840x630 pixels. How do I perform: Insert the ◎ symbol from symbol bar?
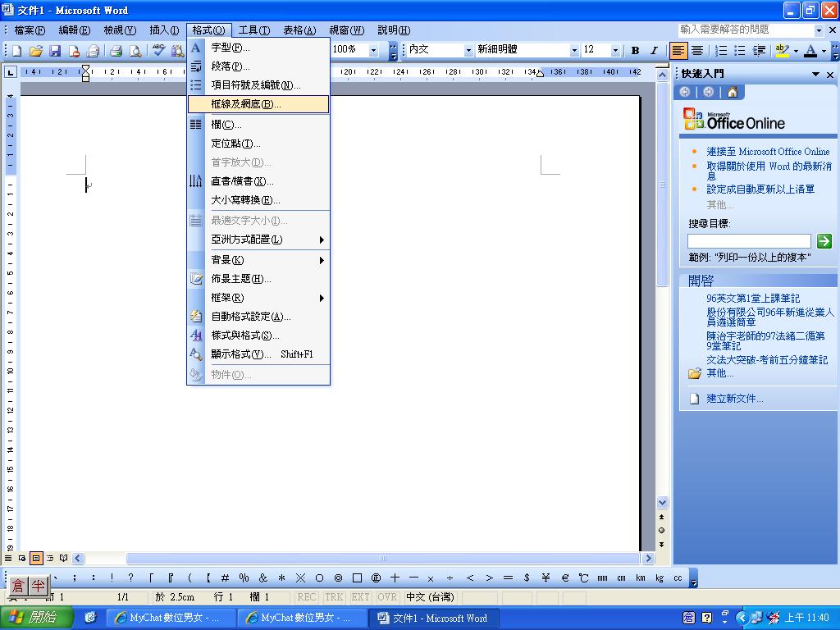338,578
